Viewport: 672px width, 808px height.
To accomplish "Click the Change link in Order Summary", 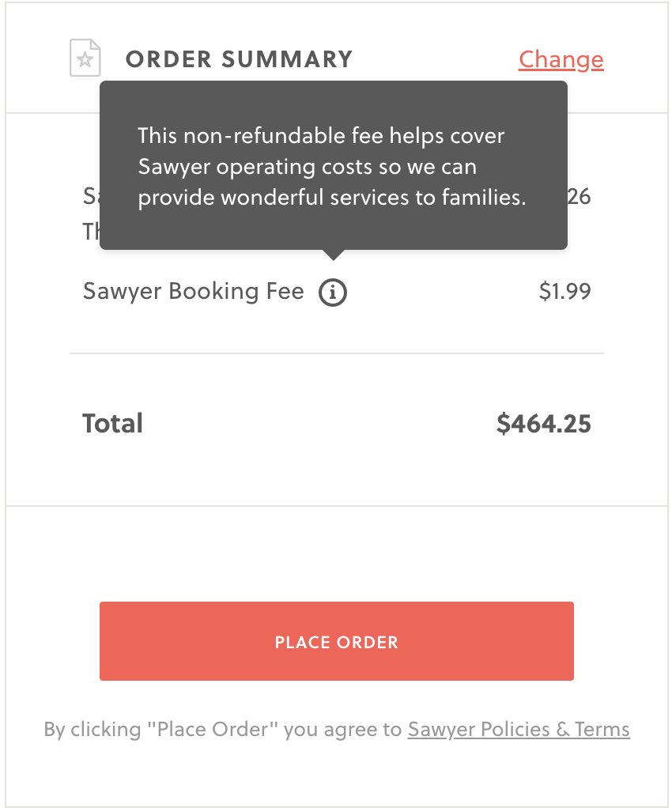I will coord(561,60).
